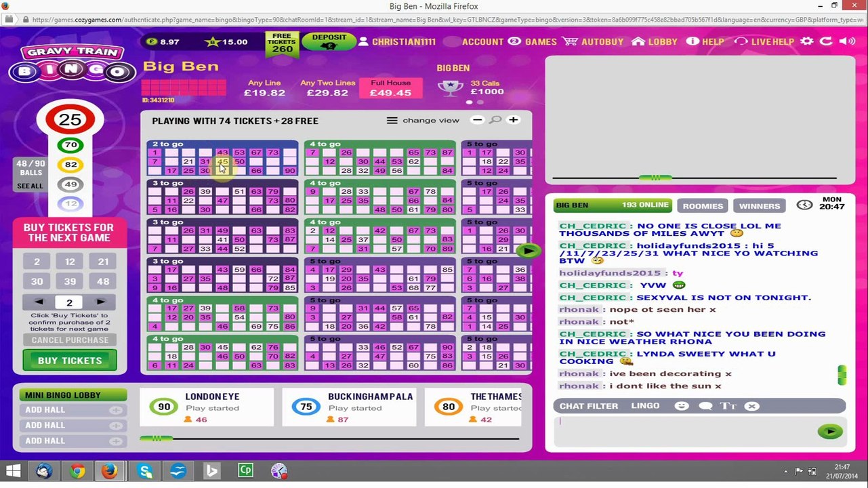Click into the chat message input box

[x=686, y=431]
